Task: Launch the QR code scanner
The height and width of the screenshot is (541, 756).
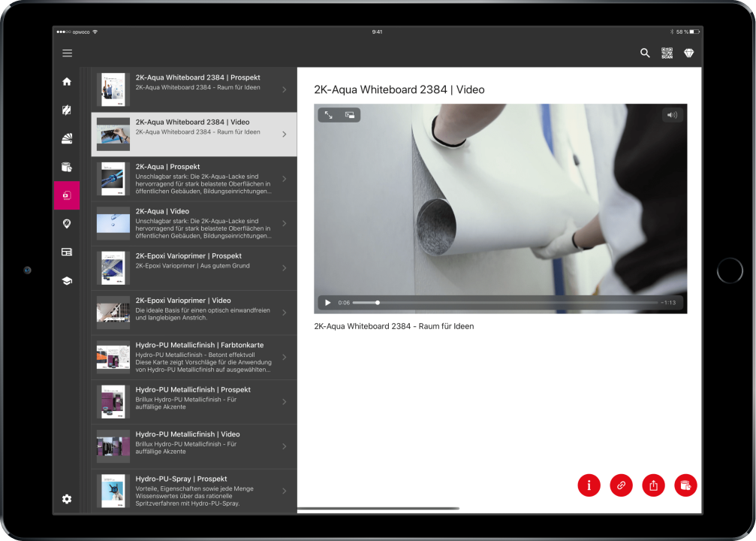Action: (667, 53)
